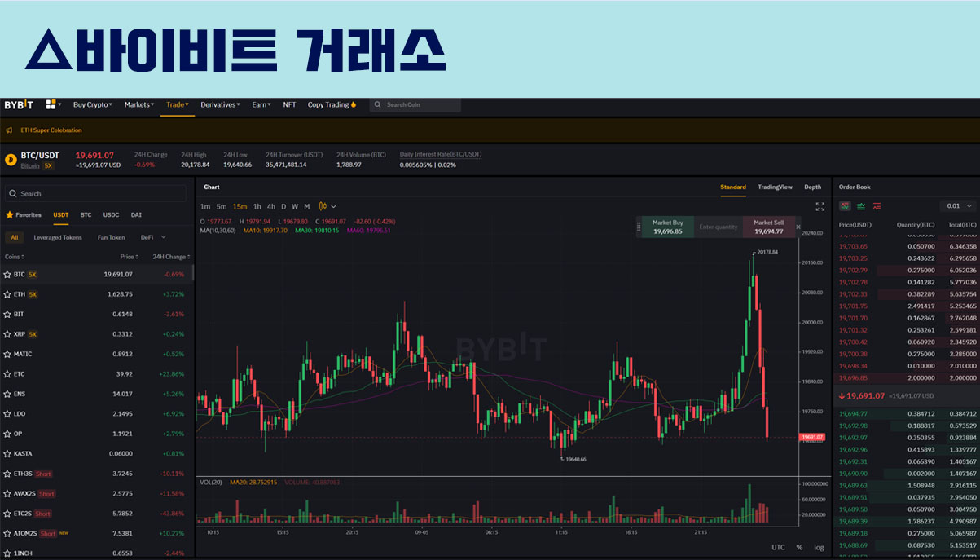Sort coin list by 24H Change
Viewport: 980px width, 560px height.
170,257
